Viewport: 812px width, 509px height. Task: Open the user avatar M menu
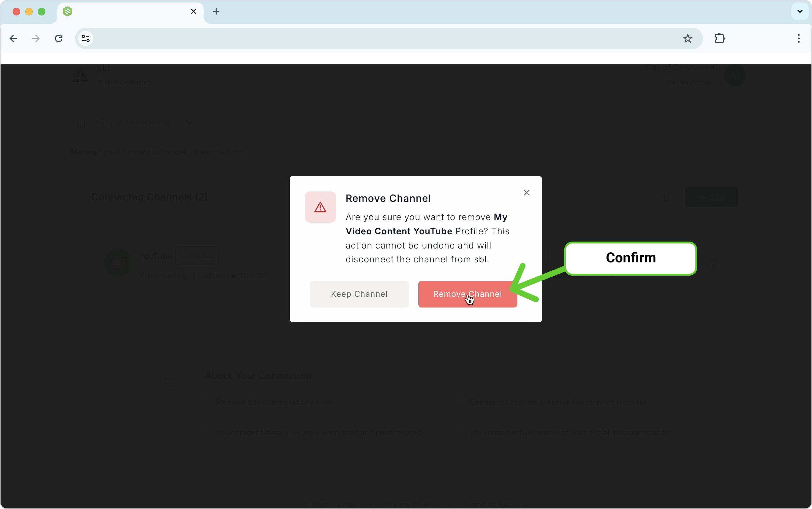(735, 75)
